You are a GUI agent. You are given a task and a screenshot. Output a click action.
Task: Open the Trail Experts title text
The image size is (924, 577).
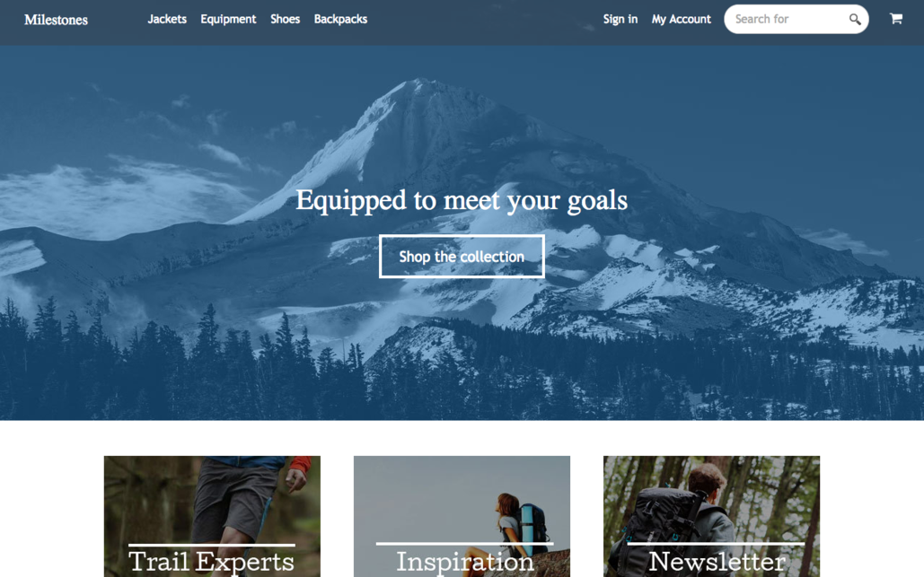[x=212, y=561]
